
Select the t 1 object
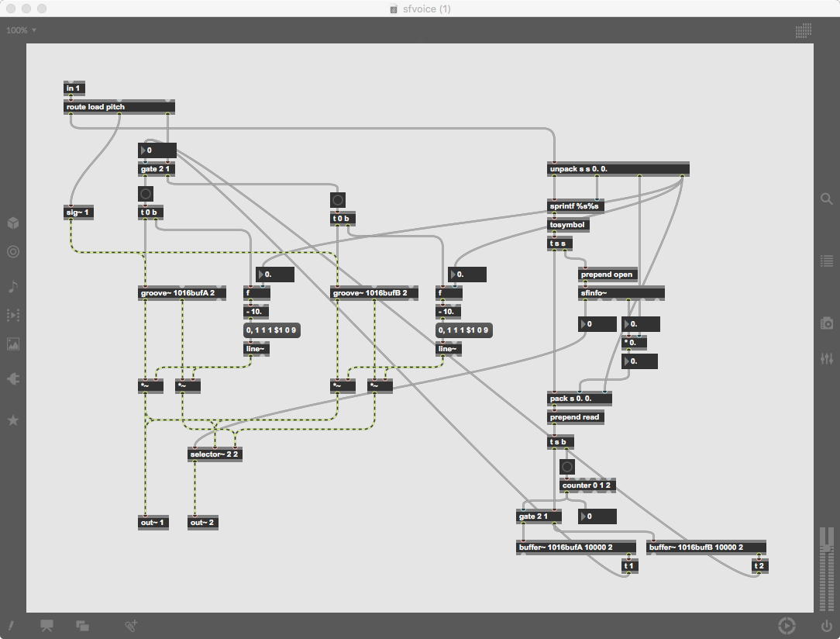click(x=630, y=566)
